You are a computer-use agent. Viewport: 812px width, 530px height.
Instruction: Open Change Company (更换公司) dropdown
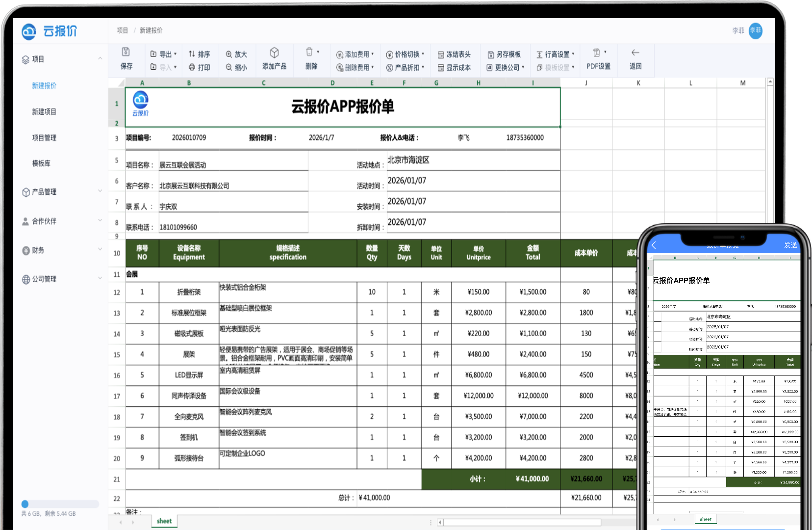[x=506, y=67]
